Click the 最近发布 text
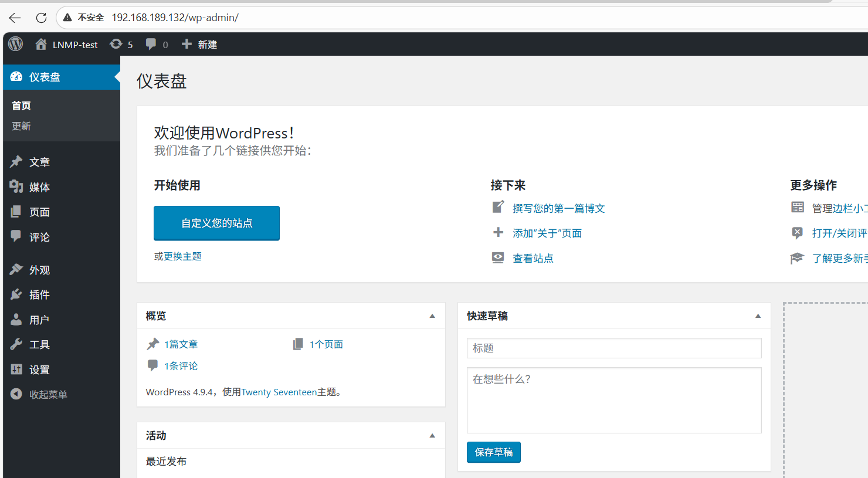The image size is (868, 478). pyautogui.click(x=166, y=462)
